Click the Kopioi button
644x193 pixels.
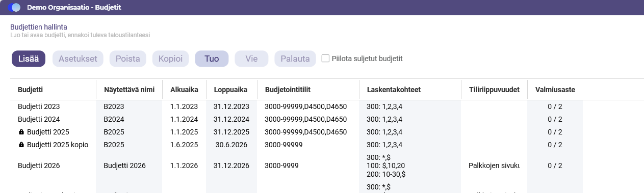pyautogui.click(x=171, y=59)
